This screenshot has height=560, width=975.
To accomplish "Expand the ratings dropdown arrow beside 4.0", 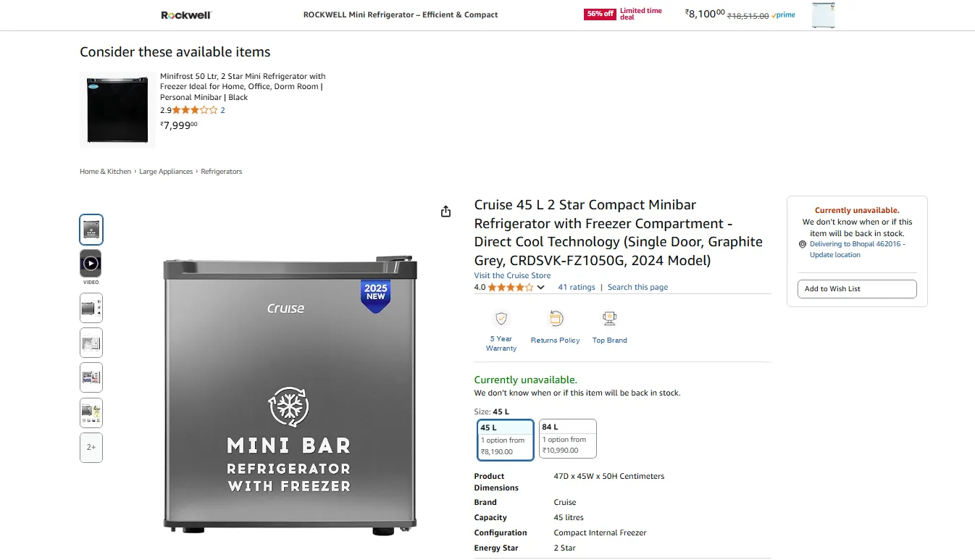I will click(541, 288).
